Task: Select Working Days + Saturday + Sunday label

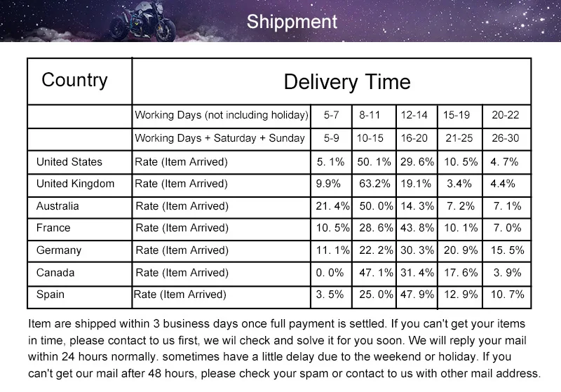Action: click(x=219, y=138)
